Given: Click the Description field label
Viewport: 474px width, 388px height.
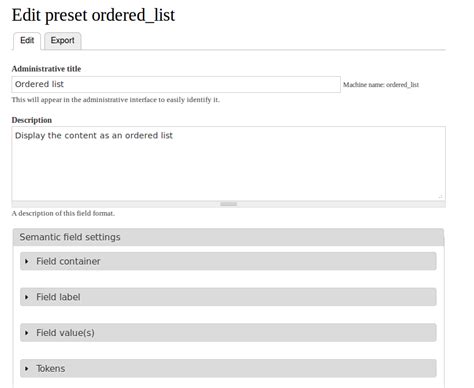Looking at the screenshot, I should [x=32, y=120].
